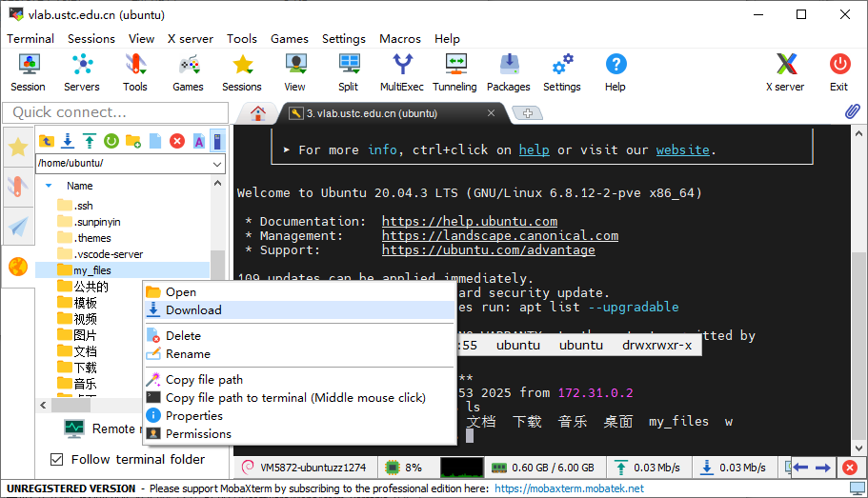868x498 pixels.
Task: Open the Packages toolbar icon
Action: [508, 72]
